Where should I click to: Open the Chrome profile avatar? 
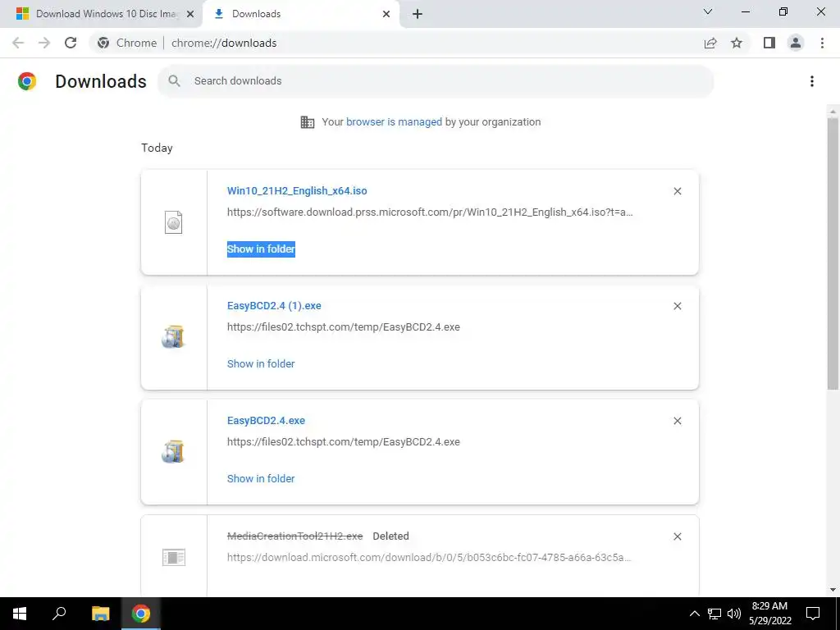(796, 43)
